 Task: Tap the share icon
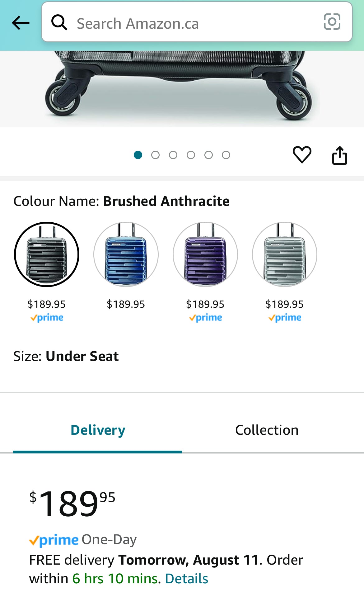coord(339,155)
